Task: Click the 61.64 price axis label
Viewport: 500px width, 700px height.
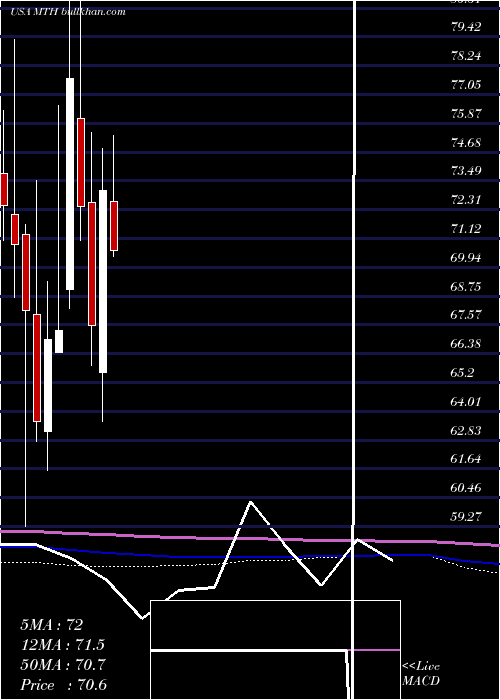Action: (x=466, y=459)
